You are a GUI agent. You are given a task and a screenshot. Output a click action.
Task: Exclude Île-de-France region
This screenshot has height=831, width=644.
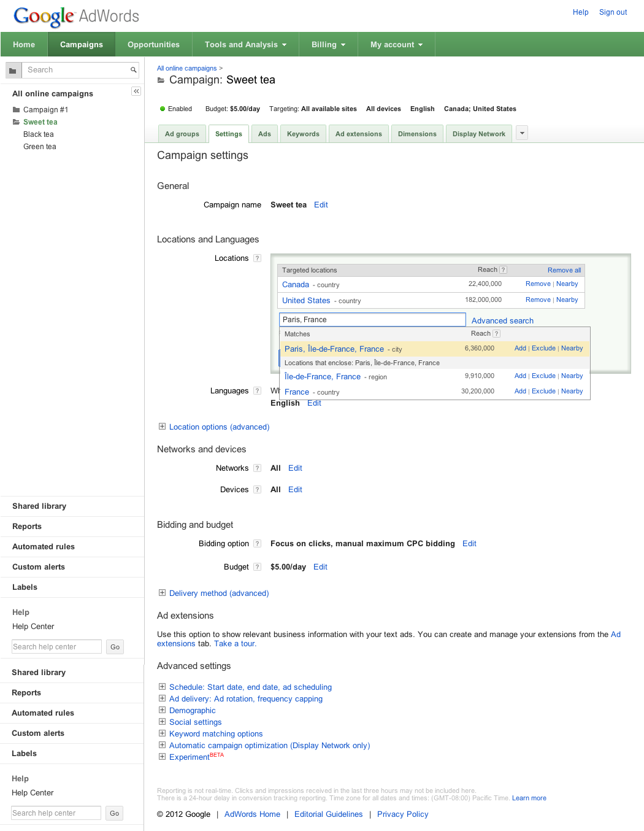click(x=543, y=376)
